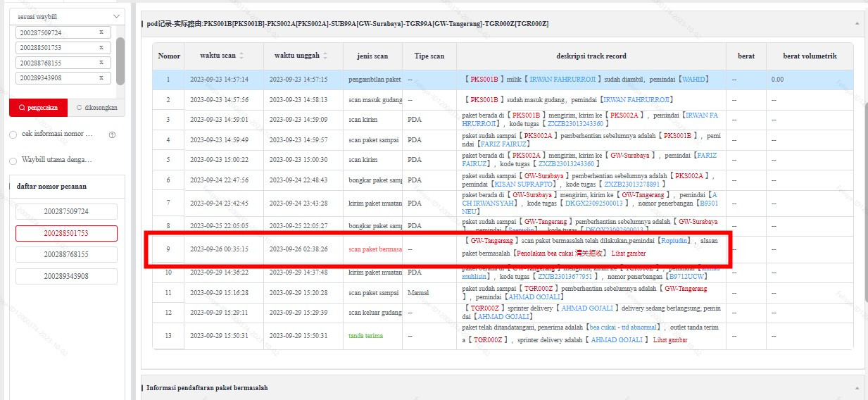Select order number 200287509724 in list
This screenshot has height=400, width=868.
(66, 211)
